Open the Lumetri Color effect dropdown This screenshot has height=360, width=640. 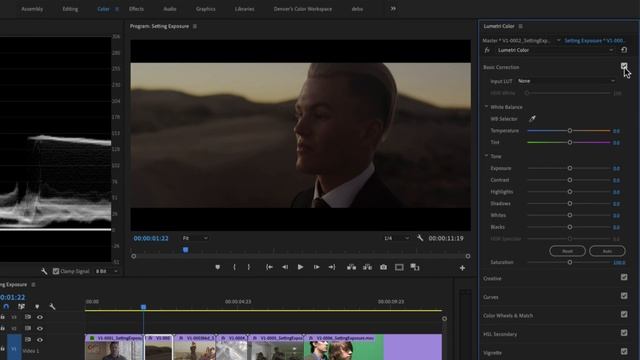pyautogui.click(x=555, y=50)
